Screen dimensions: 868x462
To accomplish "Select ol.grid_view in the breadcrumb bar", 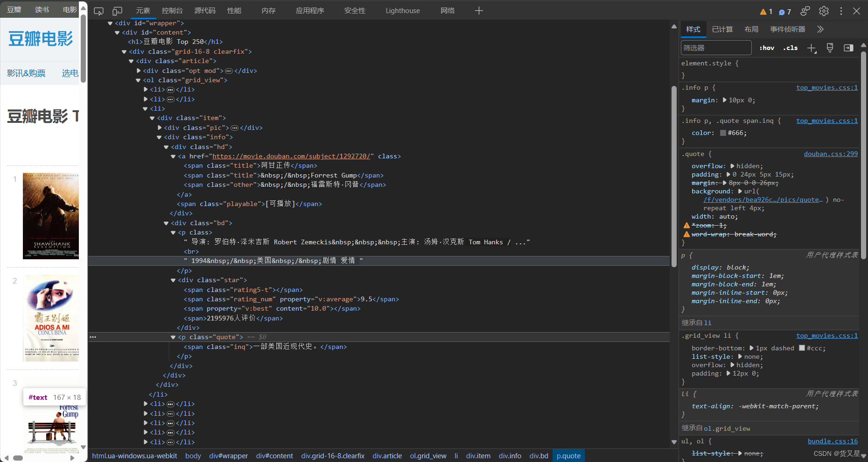I will coord(428,456).
